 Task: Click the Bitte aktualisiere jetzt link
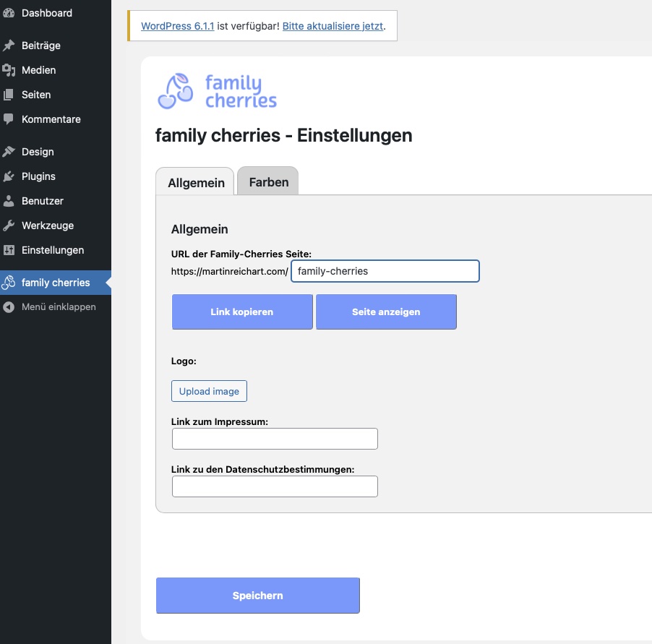(333, 26)
